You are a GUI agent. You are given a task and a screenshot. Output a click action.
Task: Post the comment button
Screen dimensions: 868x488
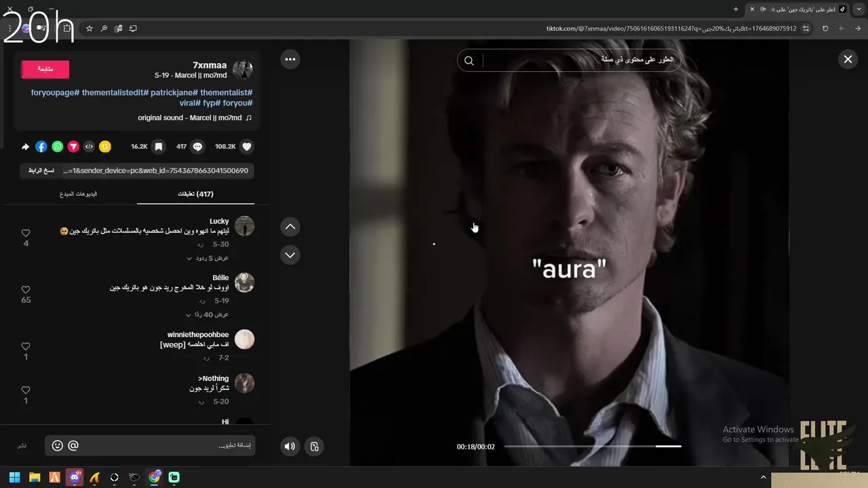[22, 445]
